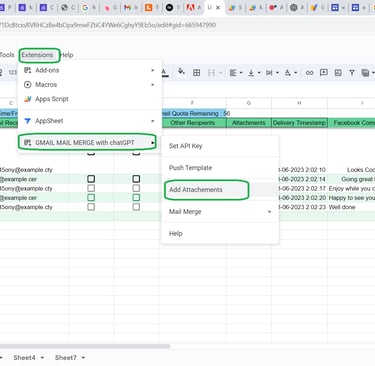Select Add Attachements
This screenshot has width=375, height=366.
220,190
